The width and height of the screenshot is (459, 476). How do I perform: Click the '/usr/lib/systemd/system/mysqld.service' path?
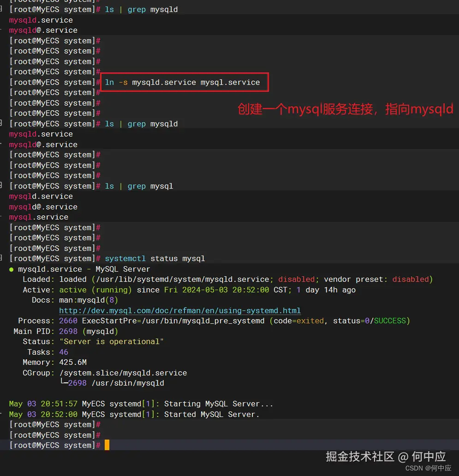[182, 280]
